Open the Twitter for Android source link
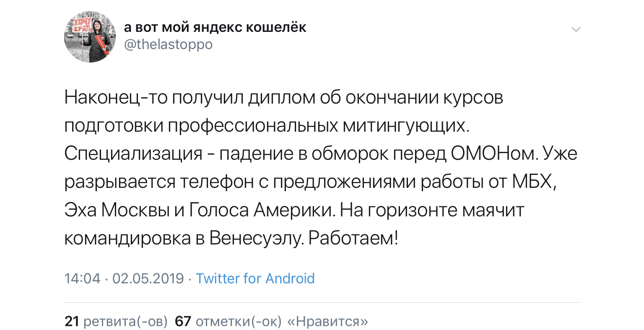644x330 pixels. point(255,278)
